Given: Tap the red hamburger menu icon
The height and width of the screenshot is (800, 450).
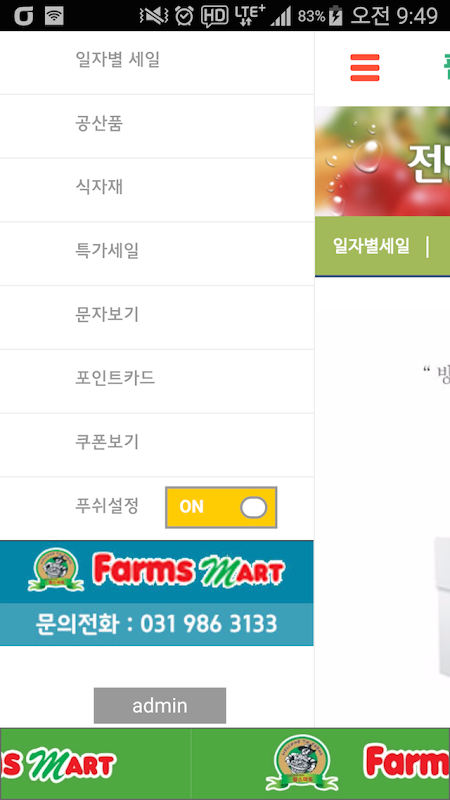Looking at the screenshot, I should [x=365, y=67].
